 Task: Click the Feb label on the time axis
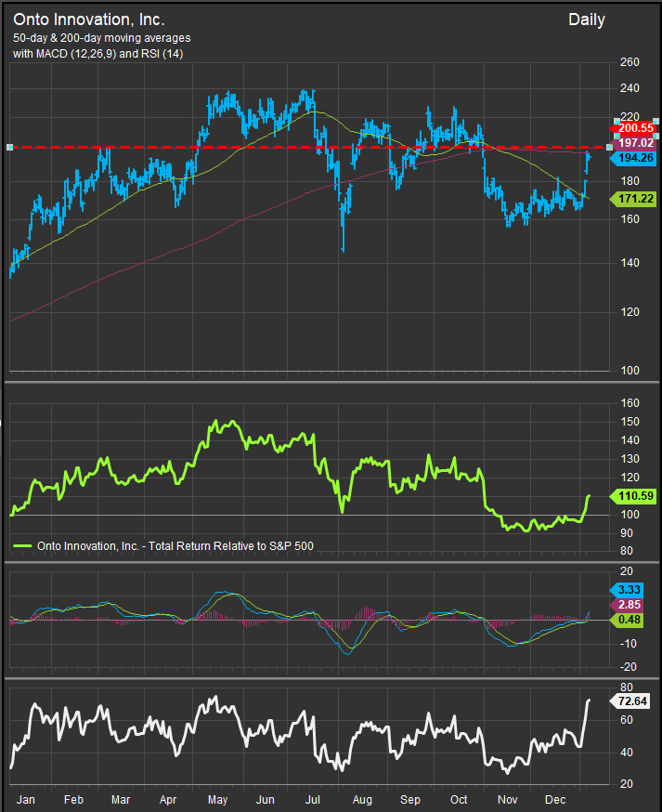[x=73, y=800]
